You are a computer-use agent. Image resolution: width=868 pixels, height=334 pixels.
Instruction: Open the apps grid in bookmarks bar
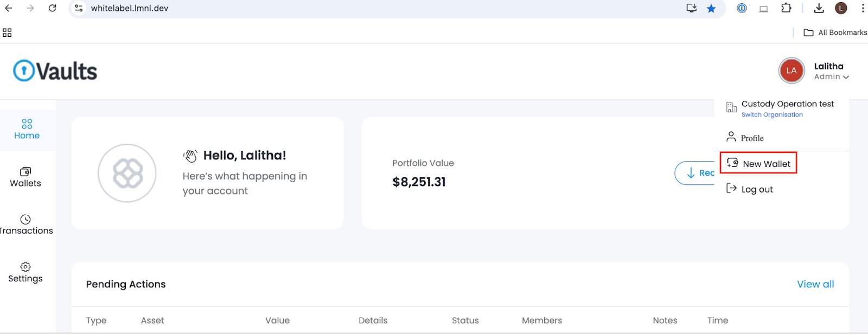tap(7, 33)
